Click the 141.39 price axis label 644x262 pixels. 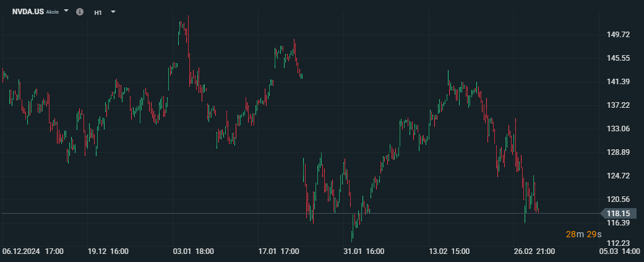pos(618,82)
